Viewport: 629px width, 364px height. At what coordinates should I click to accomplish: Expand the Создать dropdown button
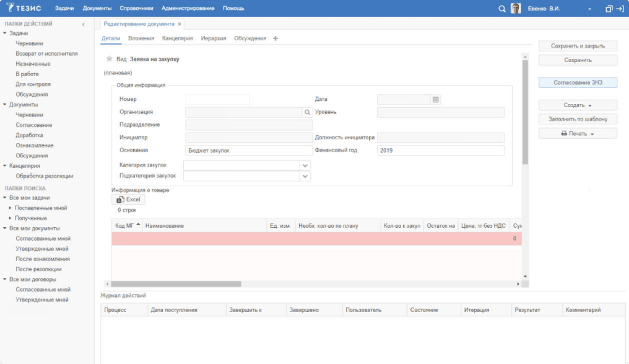click(578, 105)
